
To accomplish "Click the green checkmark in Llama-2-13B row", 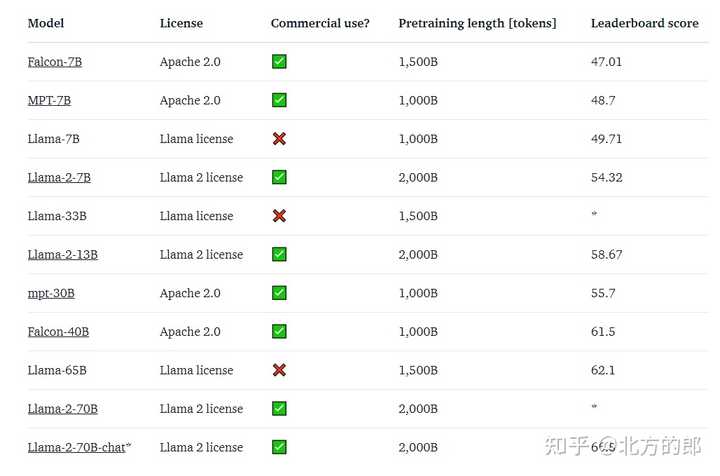I will tap(279, 254).
